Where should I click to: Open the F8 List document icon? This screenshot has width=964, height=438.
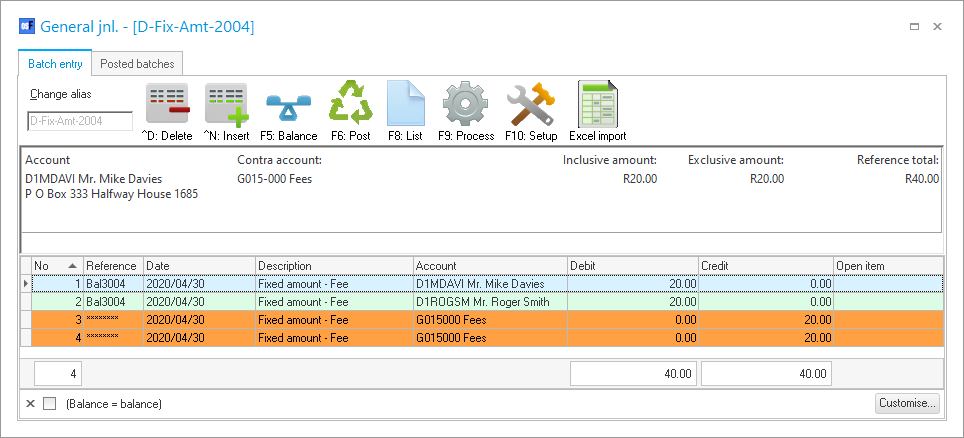[x=405, y=105]
